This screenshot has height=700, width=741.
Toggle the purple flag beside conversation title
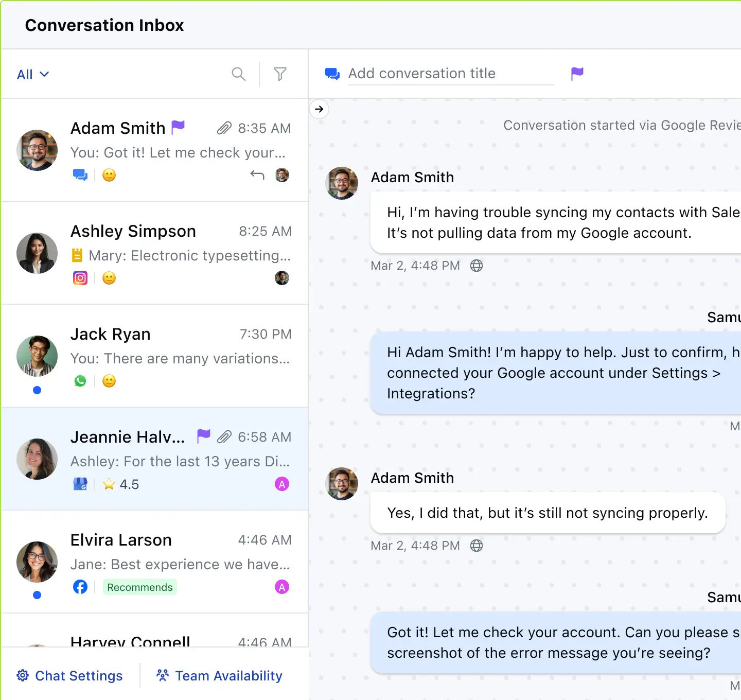pyautogui.click(x=577, y=74)
